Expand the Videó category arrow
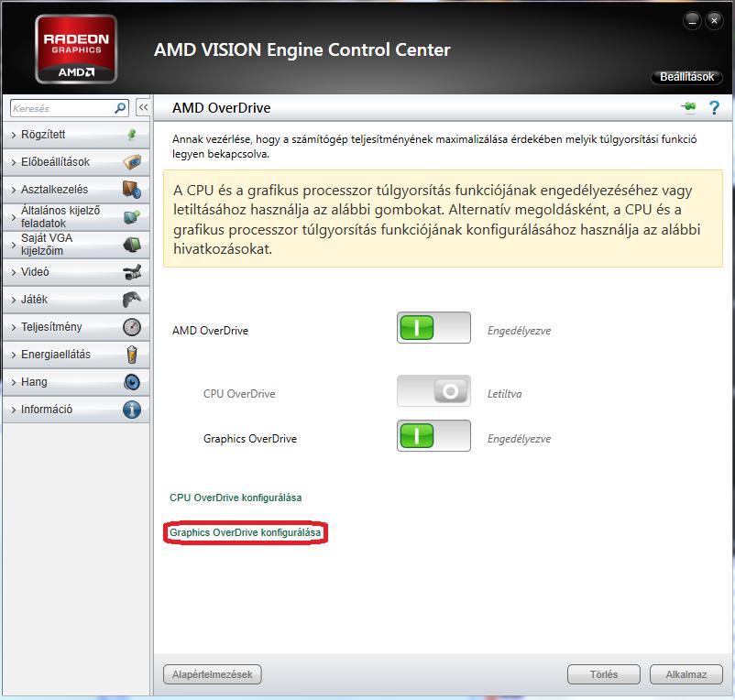The image size is (735, 700). (x=14, y=272)
